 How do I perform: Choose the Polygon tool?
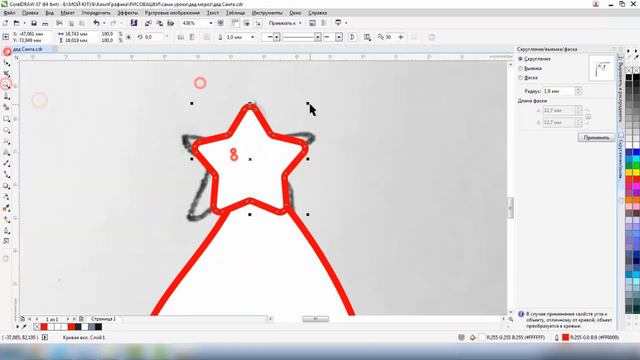(x=7, y=141)
